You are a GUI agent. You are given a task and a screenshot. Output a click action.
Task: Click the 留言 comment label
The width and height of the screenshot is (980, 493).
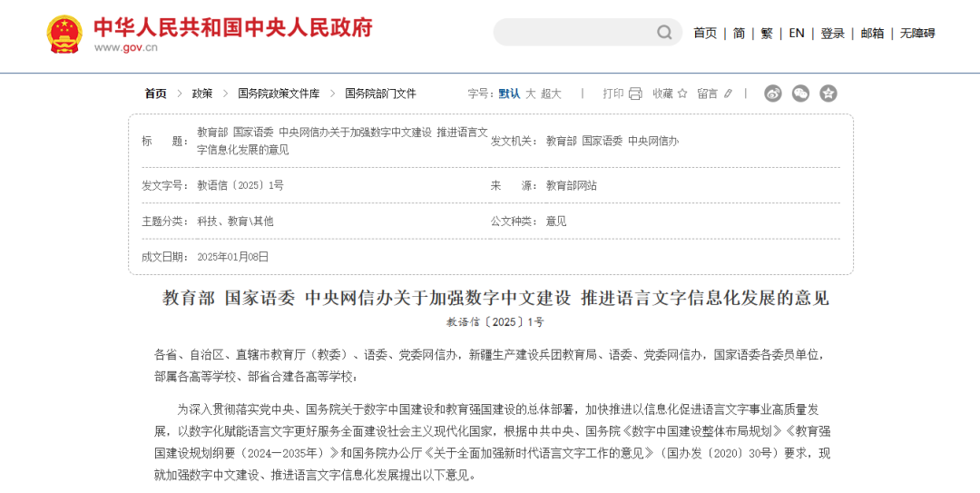(x=708, y=94)
